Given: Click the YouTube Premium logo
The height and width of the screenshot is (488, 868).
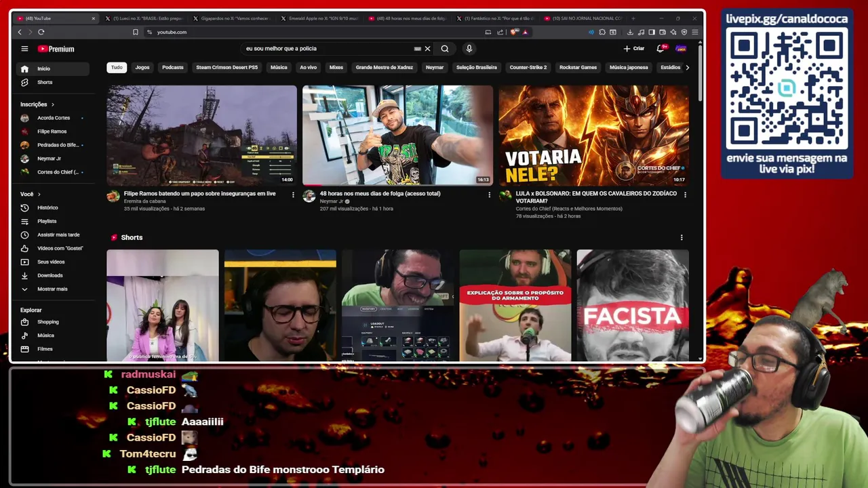Looking at the screenshot, I should pyautogui.click(x=56, y=49).
